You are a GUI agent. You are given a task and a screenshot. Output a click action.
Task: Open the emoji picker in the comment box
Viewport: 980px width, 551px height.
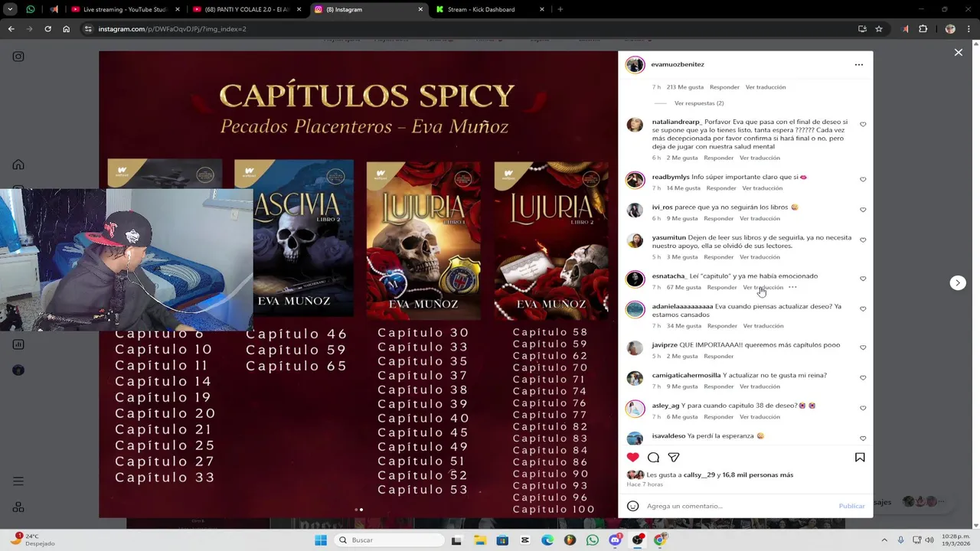click(632, 506)
